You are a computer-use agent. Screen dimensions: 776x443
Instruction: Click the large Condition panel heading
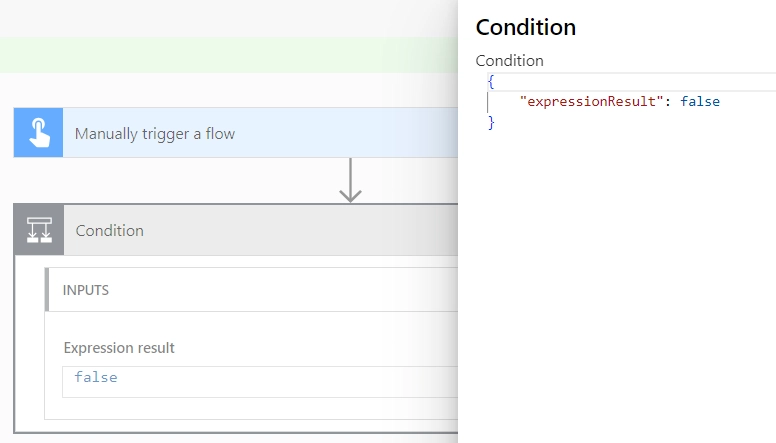(526, 27)
